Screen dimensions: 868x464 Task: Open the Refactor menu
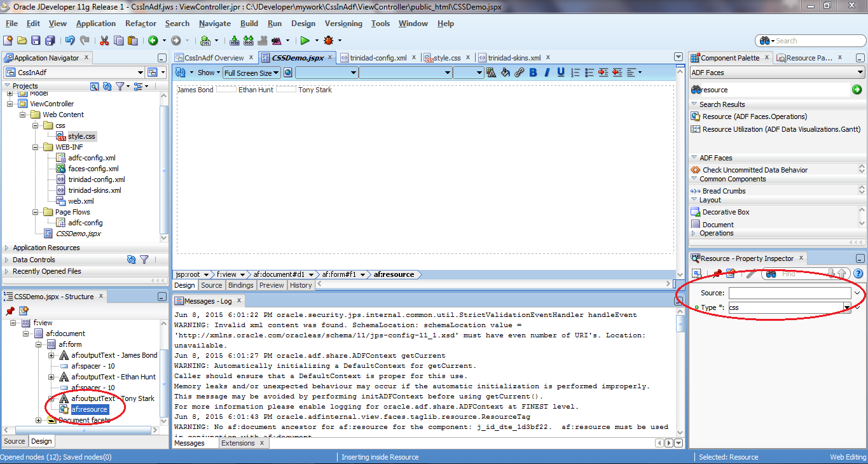[x=141, y=24]
